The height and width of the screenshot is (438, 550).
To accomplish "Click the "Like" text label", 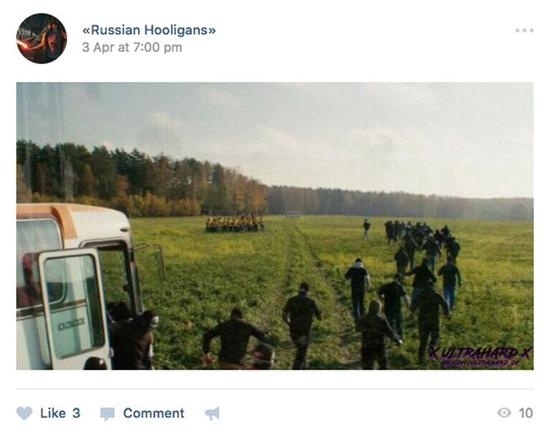I will (53, 413).
